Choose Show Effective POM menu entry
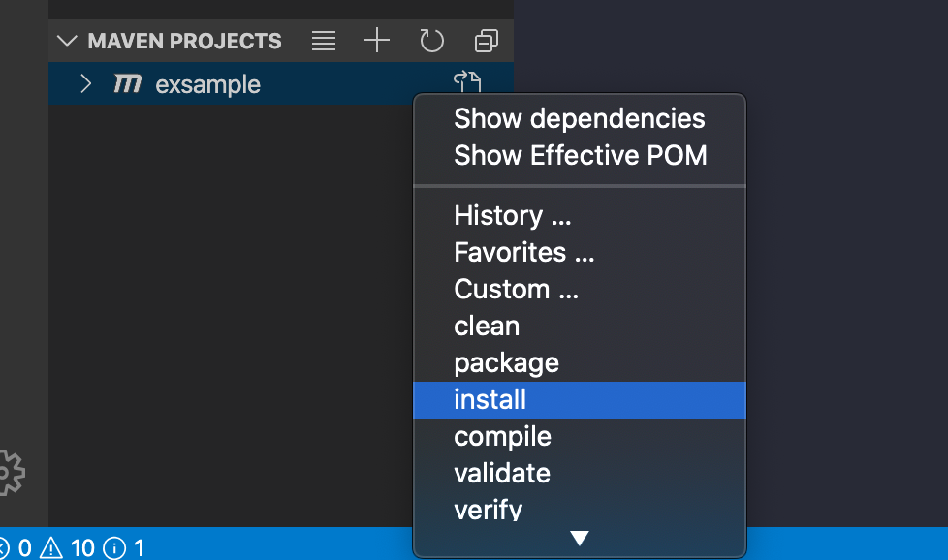This screenshot has width=948, height=560. [x=580, y=155]
